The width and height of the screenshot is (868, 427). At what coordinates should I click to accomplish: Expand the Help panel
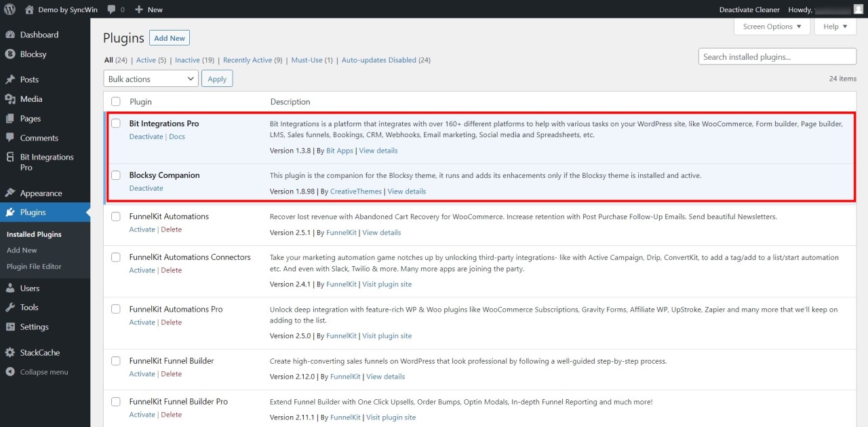pyautogui.click(x=835, y=26)
